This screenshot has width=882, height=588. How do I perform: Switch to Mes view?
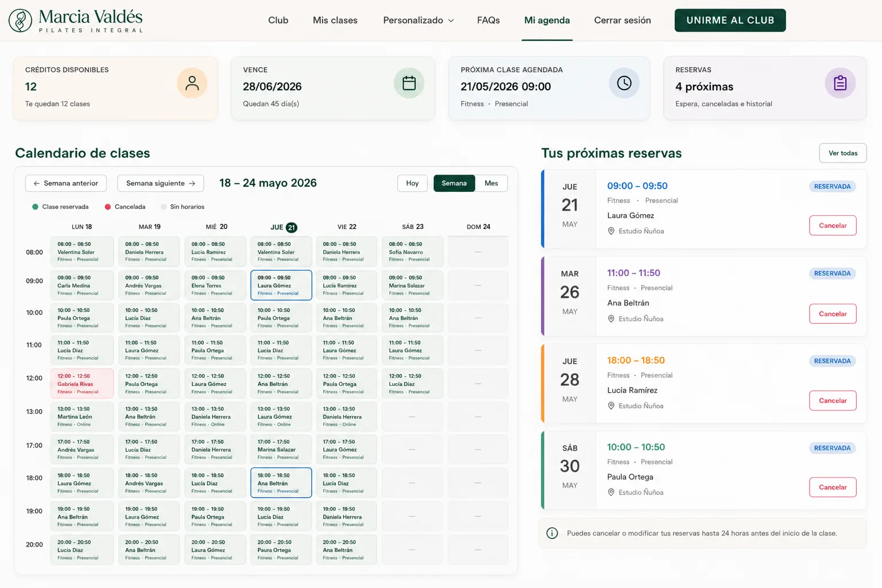[x=492, y=183]
